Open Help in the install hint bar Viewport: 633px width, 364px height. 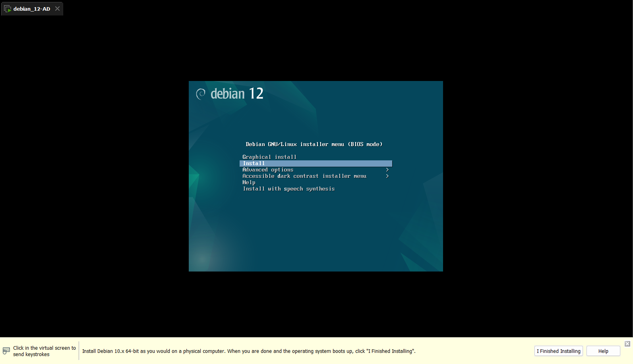point(603,351)
